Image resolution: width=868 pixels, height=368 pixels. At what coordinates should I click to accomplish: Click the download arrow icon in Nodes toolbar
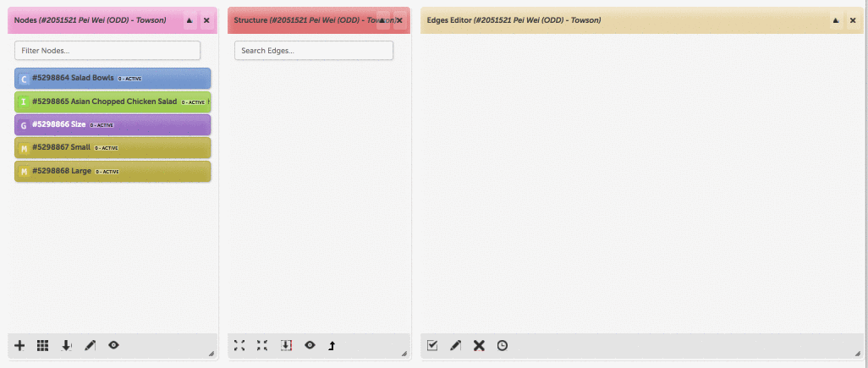[67, 346]
